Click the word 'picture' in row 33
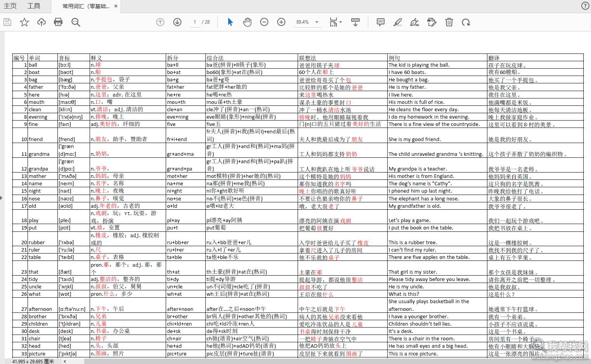This screenshot has height=364, width=591. coord(37,354)
